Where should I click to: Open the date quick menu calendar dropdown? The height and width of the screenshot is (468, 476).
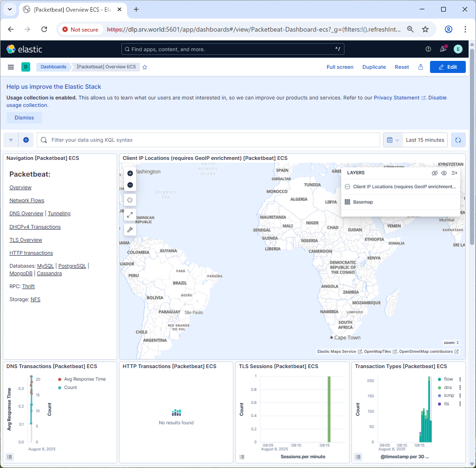coord(393,140)
